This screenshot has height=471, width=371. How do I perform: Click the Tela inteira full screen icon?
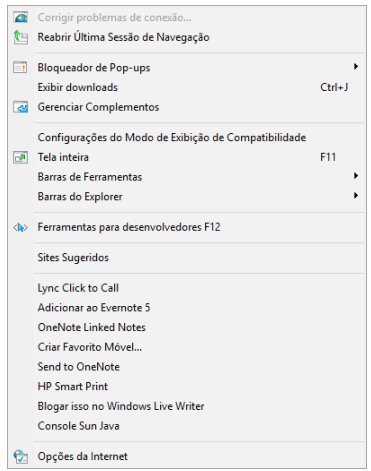click(20, 157)
